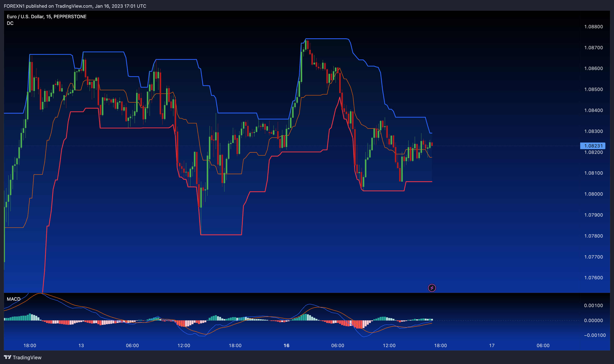Click the 1.08300 price axis label
614x364 pixels.
[593, 131]
